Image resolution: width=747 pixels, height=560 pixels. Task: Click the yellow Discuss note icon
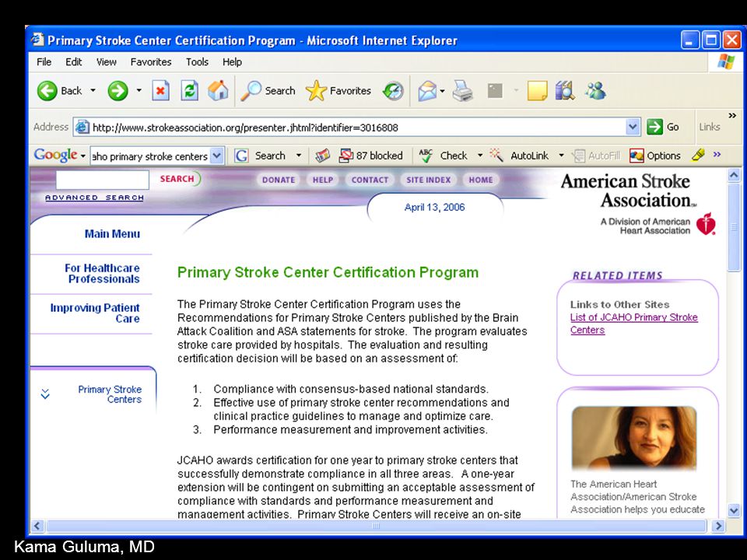click(537, 90)
